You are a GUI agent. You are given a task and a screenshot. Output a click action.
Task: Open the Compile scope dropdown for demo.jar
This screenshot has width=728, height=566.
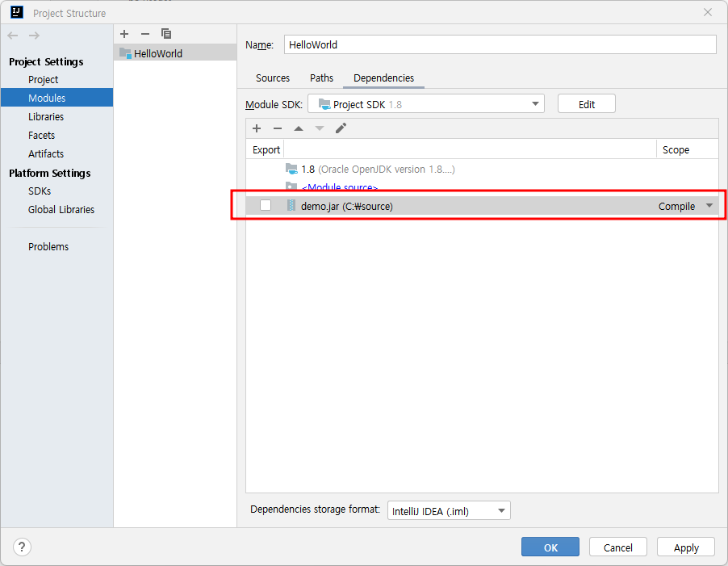709,206
